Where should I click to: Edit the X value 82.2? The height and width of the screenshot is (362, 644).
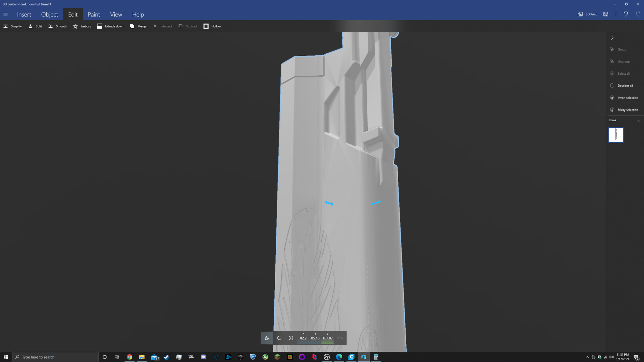coord(303,338)
